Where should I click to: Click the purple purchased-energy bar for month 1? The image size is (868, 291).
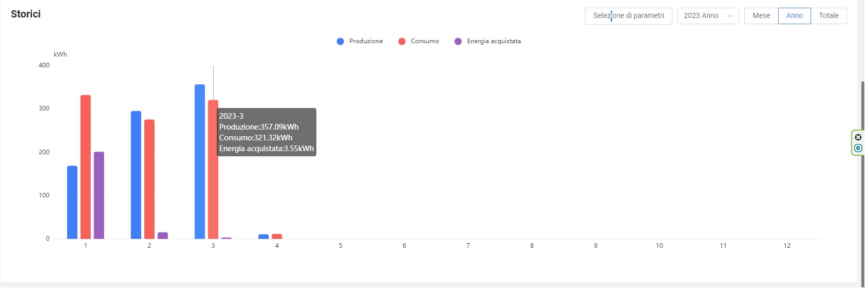point(99,195)
